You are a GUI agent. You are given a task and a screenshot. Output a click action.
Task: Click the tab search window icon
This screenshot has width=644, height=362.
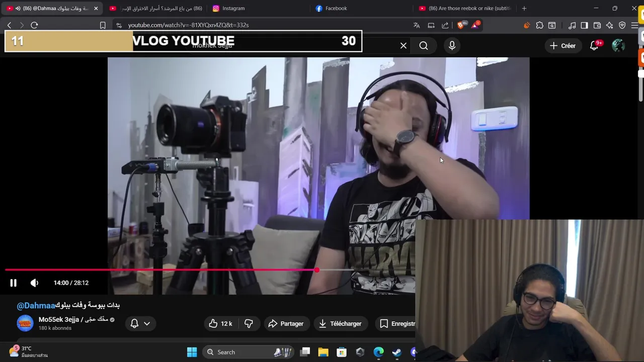click(552, 25)
